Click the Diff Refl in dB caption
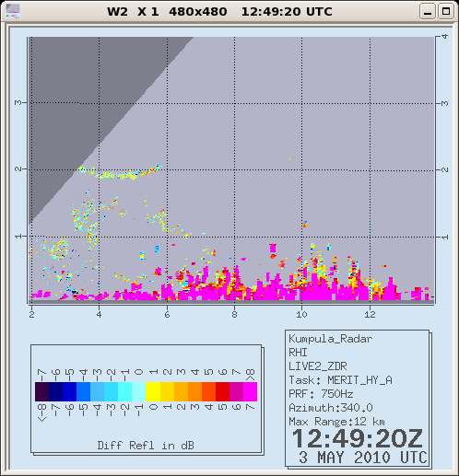This screenshot has height=476, width=459. point(146,446)
